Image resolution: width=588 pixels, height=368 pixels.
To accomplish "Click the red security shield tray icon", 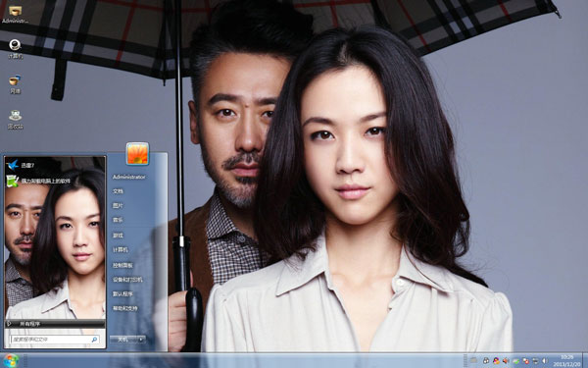I will (x=525, y=361).
